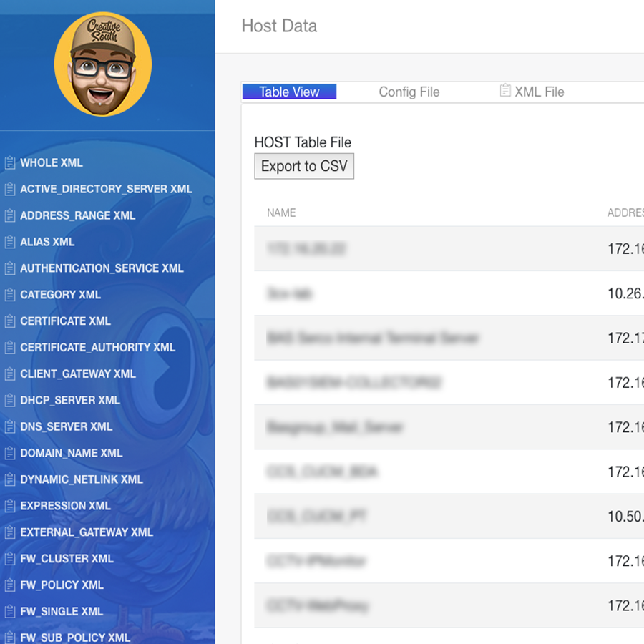Click the clipboard icon beside WHOLE XML
Image resolution: width=644 pixels, height=644 pixels.
tap(10, 163)
